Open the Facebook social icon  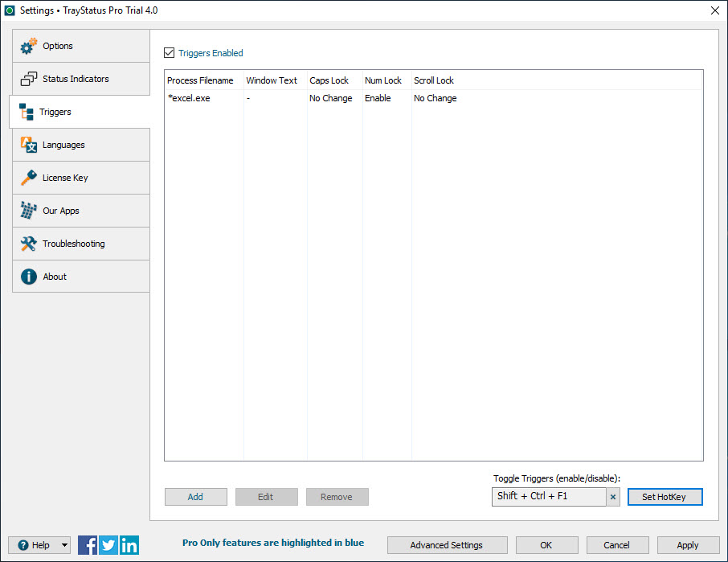tap(88, 545)
